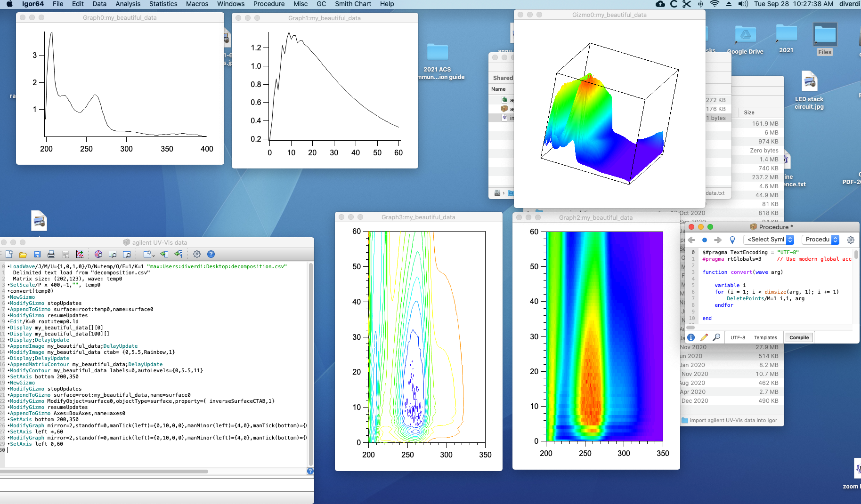Click the blue info icon in Procedure window
The image size is (861, 504).
point(691,337)
